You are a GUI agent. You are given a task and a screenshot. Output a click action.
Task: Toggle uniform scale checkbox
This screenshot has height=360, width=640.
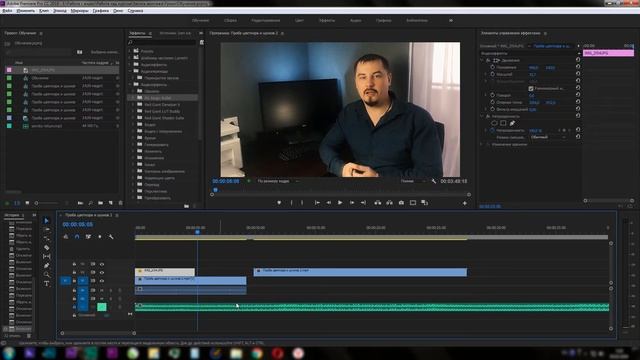[x=531, y=89]
